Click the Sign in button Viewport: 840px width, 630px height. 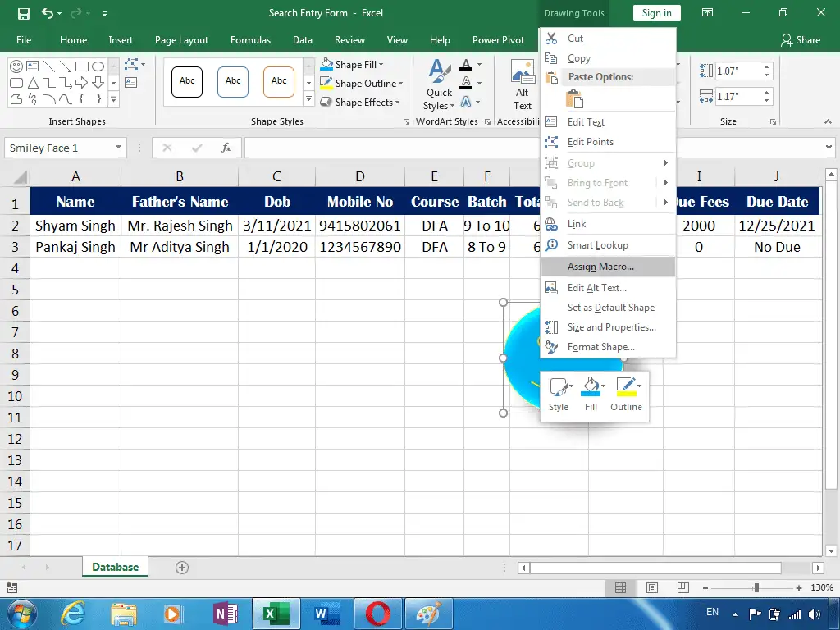coord(656,13)
